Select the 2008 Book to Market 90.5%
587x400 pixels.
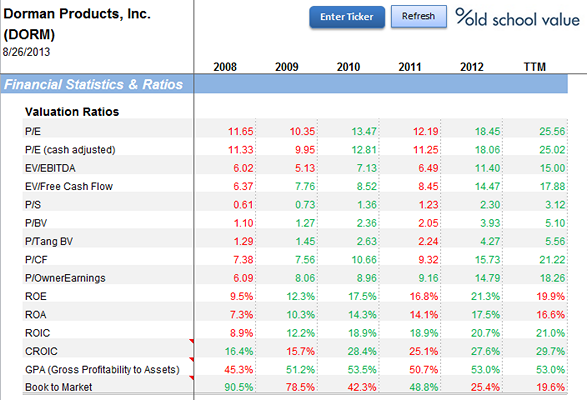click(239, 387)
